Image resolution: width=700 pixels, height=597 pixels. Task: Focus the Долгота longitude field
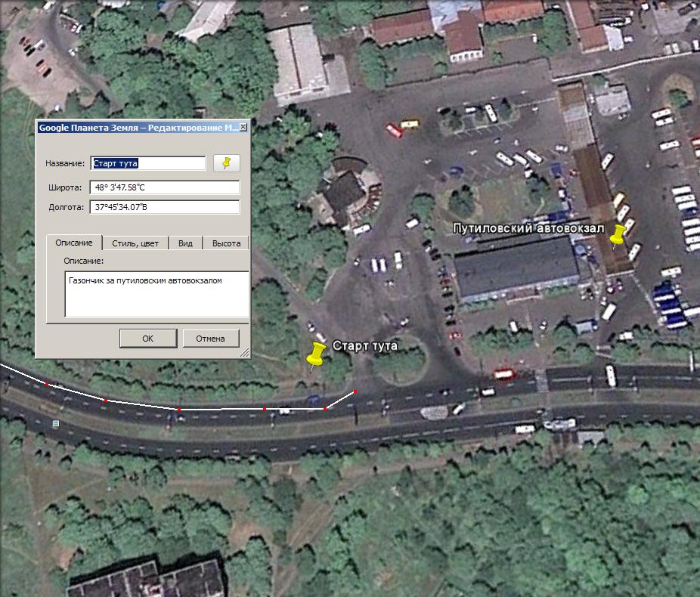[x=165, y=207]
